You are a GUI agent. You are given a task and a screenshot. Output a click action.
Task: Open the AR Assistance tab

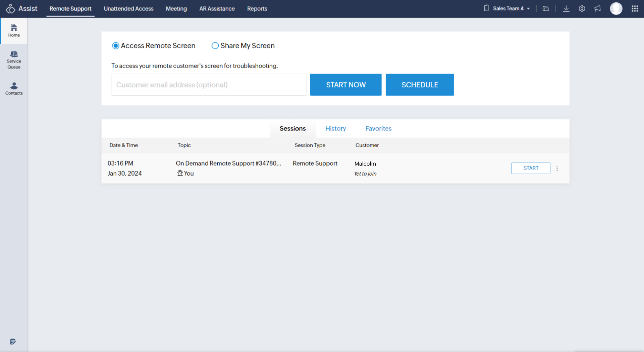[217, 9]
